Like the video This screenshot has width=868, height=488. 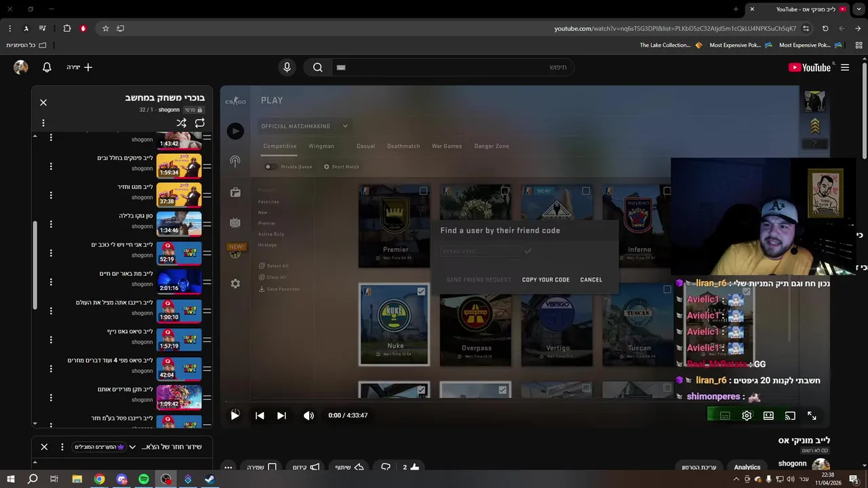[411, 467]
